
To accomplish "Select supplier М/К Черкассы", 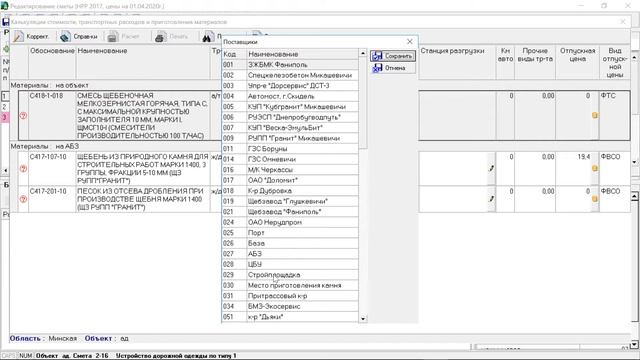I will (x=290, y=170).
